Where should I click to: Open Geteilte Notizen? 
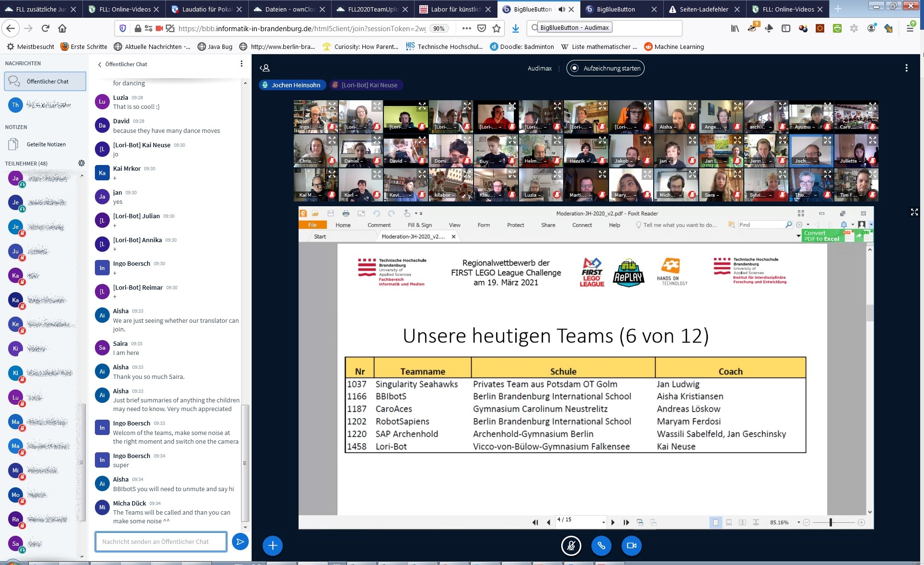(x=46, y=144)
